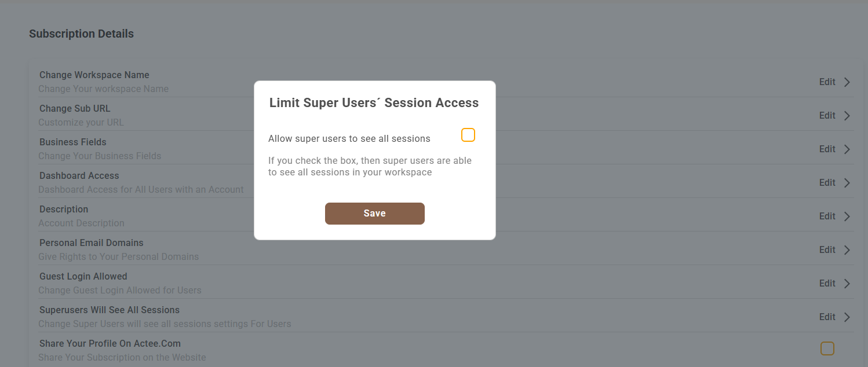Expand the Change Sub URL chevron
868x367 pixels.
(847, 116)
